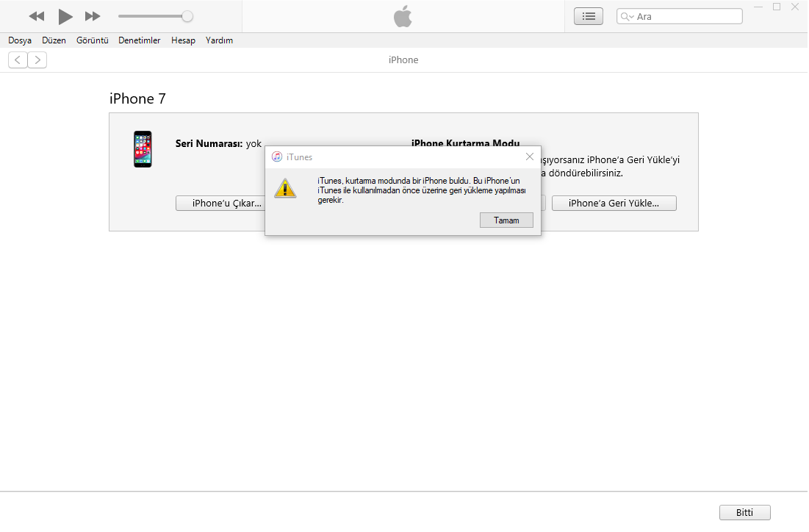
Task: Go forward with right arrow button
Action: [37, 60]
